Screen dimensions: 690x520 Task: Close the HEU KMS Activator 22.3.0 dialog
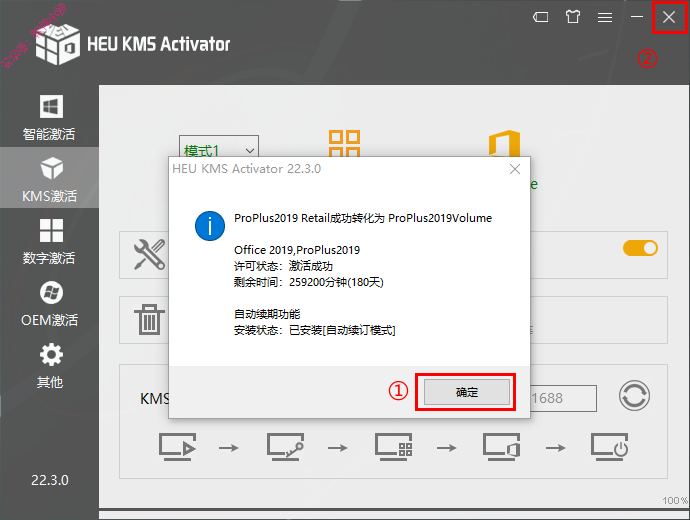point(515,169)
